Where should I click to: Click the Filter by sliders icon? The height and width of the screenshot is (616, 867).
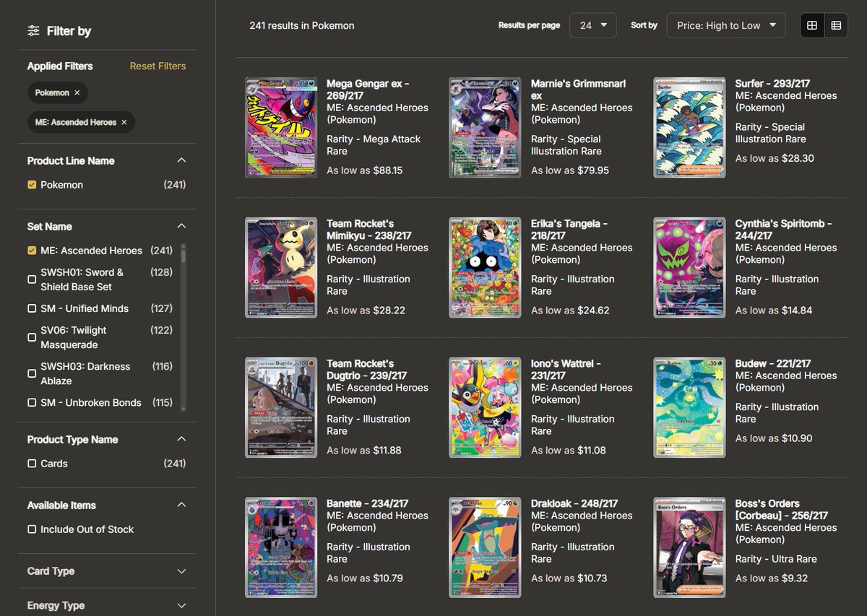click(x=33, y=30)
